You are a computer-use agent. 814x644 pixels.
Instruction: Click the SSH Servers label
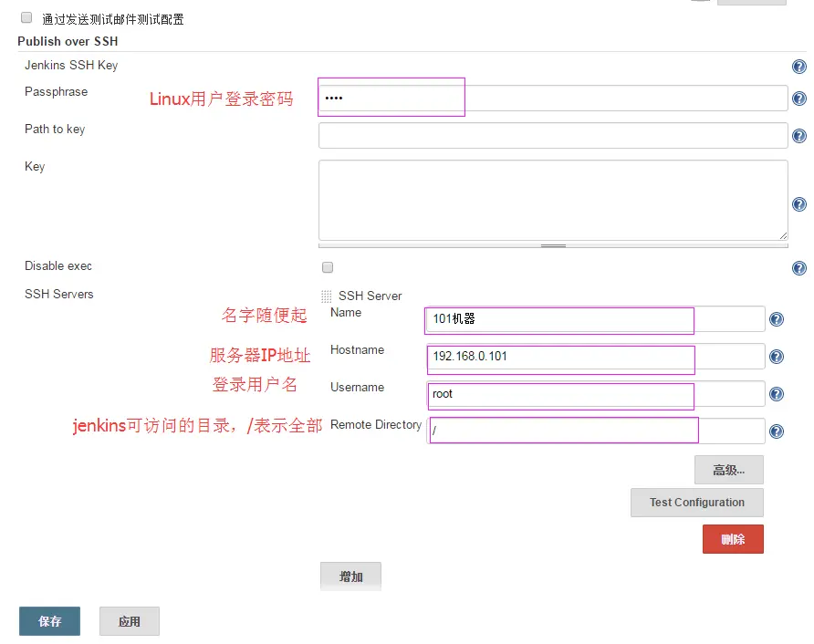coord(59,294)
